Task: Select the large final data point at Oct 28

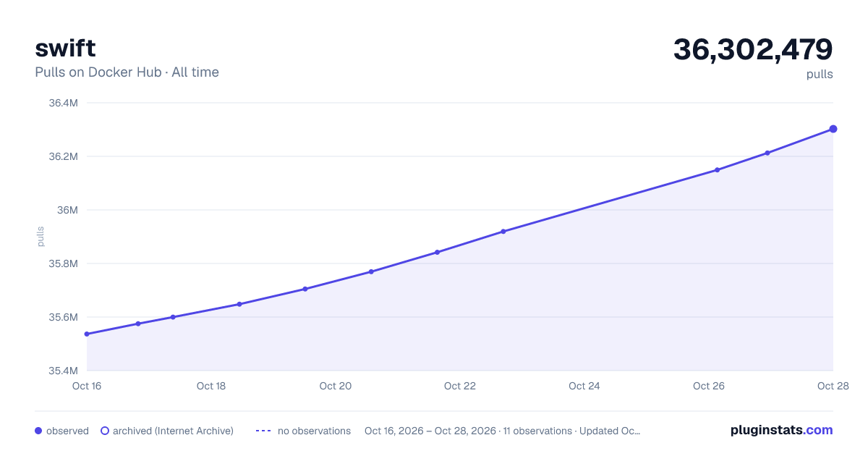Action: click(x=833, y=129)
